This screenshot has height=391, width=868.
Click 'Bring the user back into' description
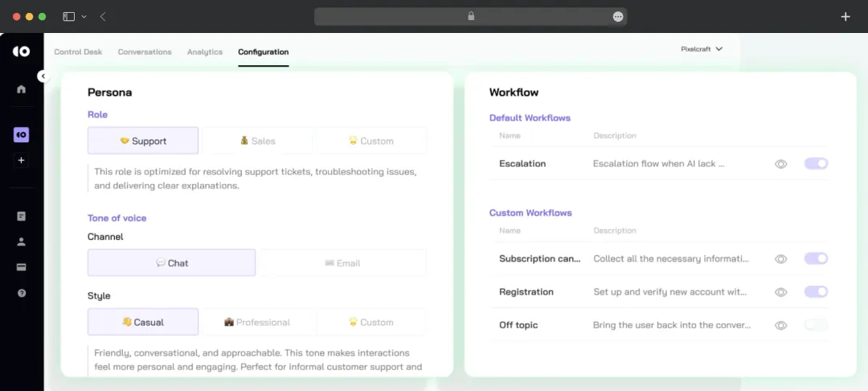(x=671, y=325)
